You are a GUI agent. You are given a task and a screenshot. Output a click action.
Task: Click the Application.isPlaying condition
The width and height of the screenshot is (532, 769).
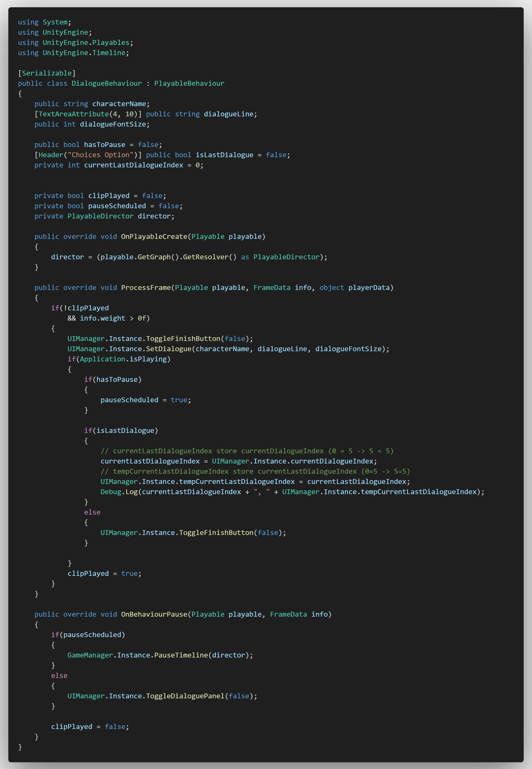123,359
